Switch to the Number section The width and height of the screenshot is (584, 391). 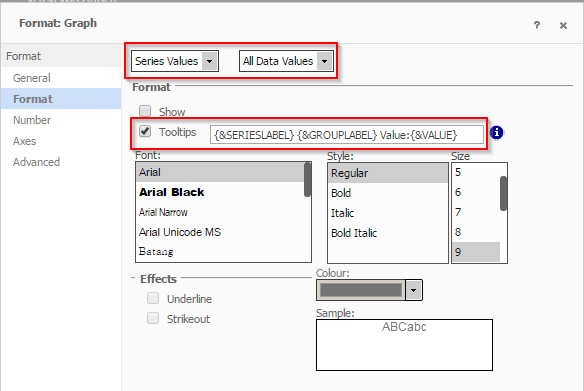coord(61,120)
